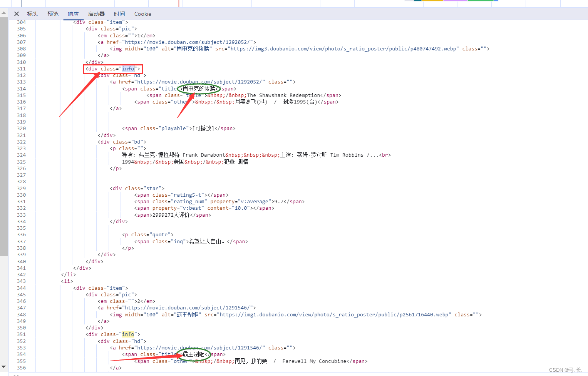The image size is (588, 376).
Task: Click the subject/1292052 href on line 313
Action: [x=199, y=82]
